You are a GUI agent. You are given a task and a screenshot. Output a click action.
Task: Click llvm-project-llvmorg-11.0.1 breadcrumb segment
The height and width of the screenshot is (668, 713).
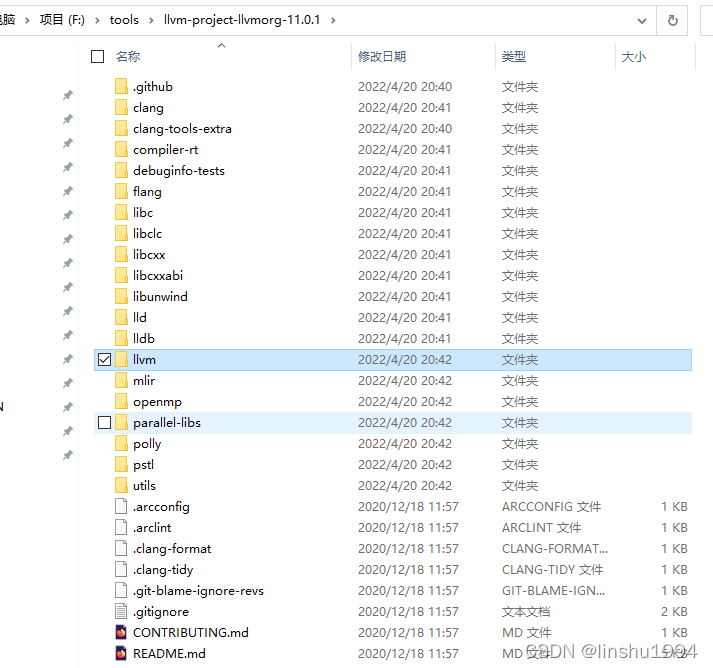[x=242, y=20]
